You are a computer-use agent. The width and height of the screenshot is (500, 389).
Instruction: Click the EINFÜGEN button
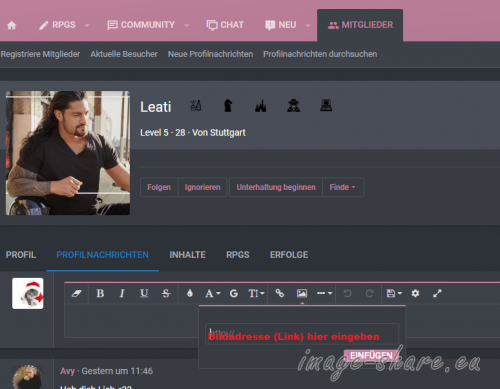pos(371,356)
